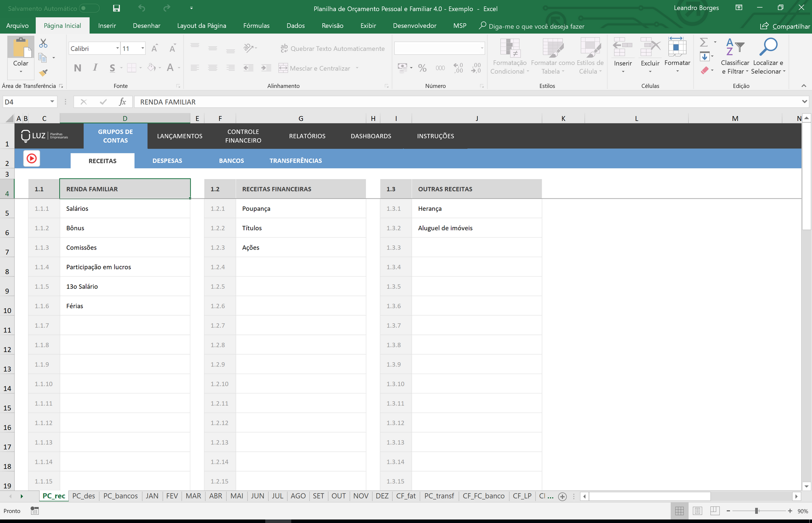Image resolution: width=812 pixels, height=523 pixels.
Task: Collapse the ribbon with the chevron
Action: [x=804, y=86]
